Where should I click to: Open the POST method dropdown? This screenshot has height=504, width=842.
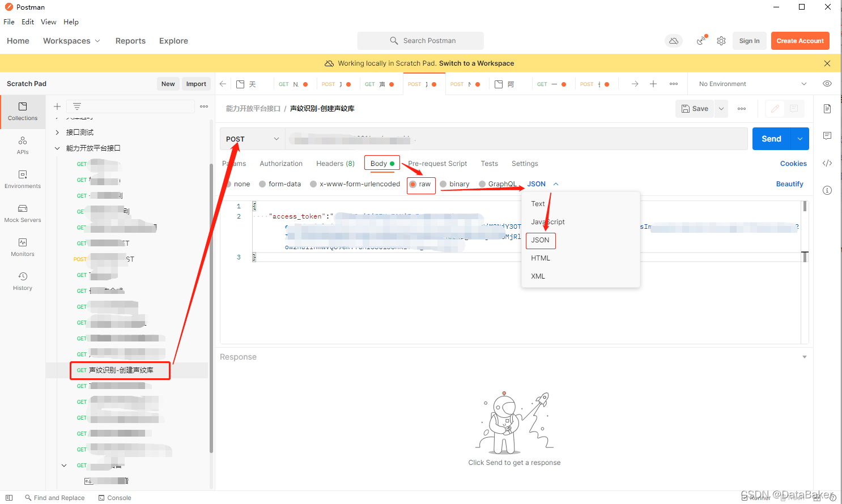pos(253,139)
